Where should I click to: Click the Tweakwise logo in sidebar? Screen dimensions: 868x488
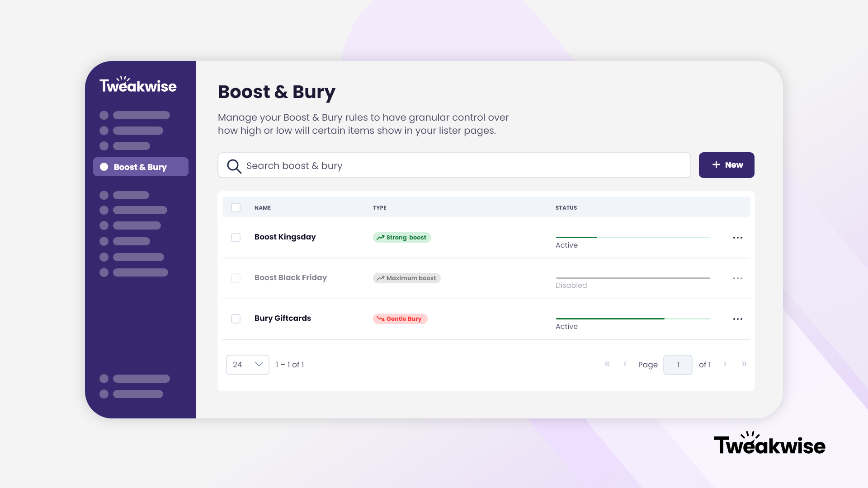tap(138, 84)
